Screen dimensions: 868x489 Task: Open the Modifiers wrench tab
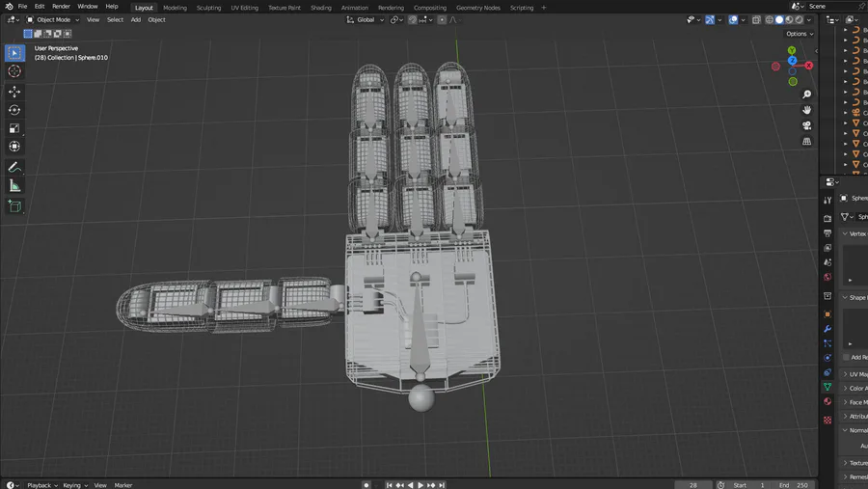pos(827,329)
